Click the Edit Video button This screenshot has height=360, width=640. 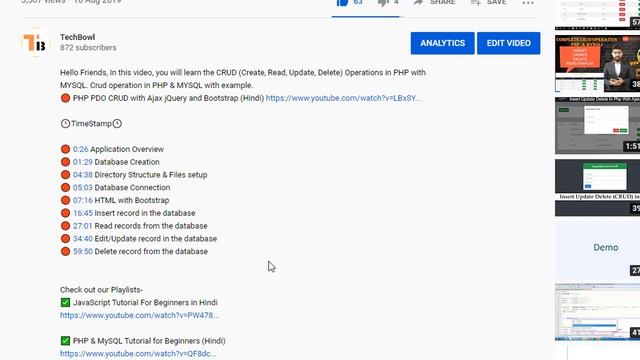[x=509, y=43]
